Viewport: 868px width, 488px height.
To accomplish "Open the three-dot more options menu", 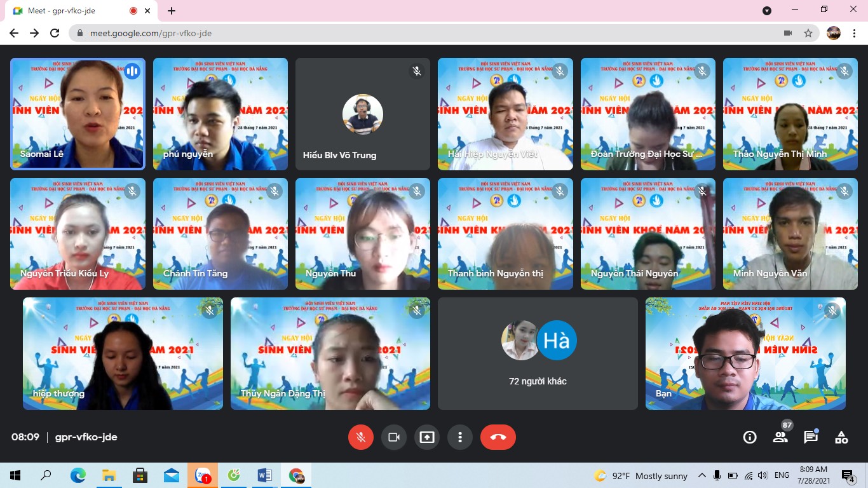I will [460, 437].
